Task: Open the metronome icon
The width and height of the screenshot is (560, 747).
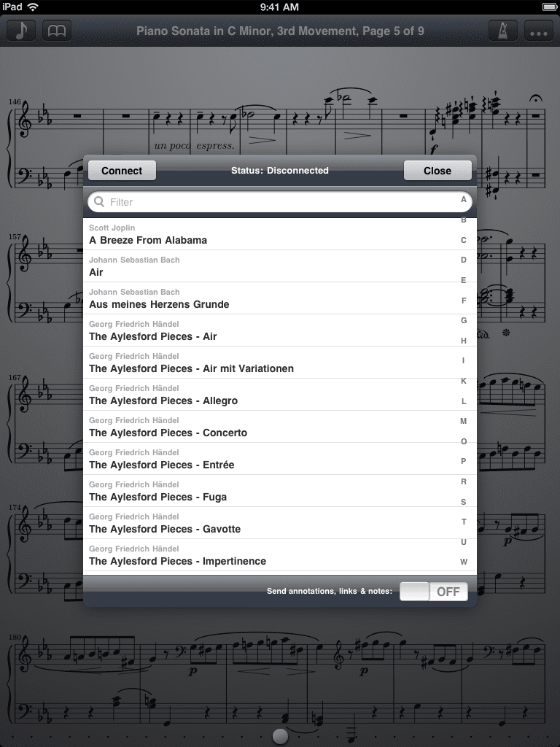Action: tap(503, 31)
